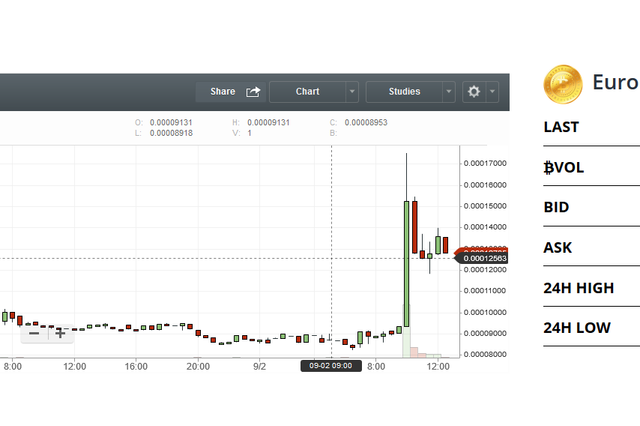
Task: Click the red current price tag
Action: [481, 250]
